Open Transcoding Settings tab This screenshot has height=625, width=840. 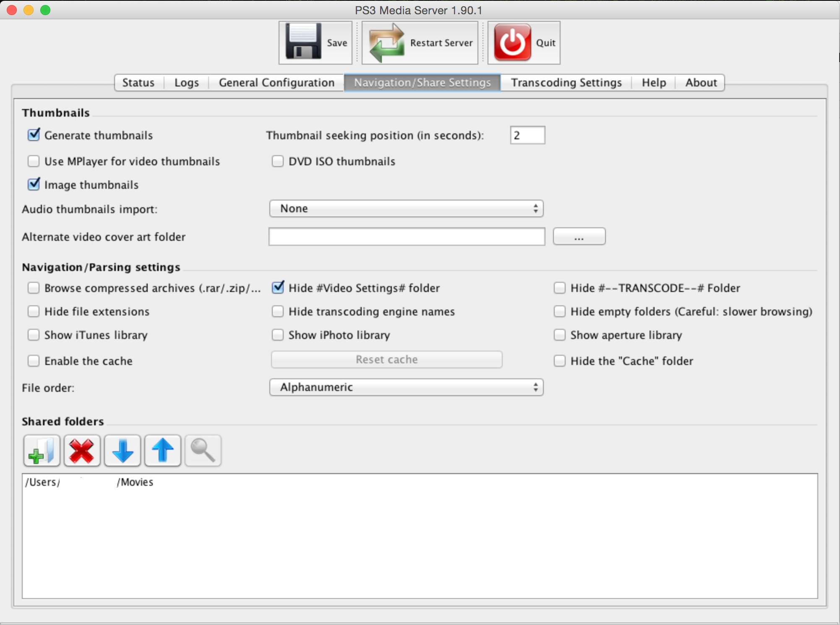566,83
